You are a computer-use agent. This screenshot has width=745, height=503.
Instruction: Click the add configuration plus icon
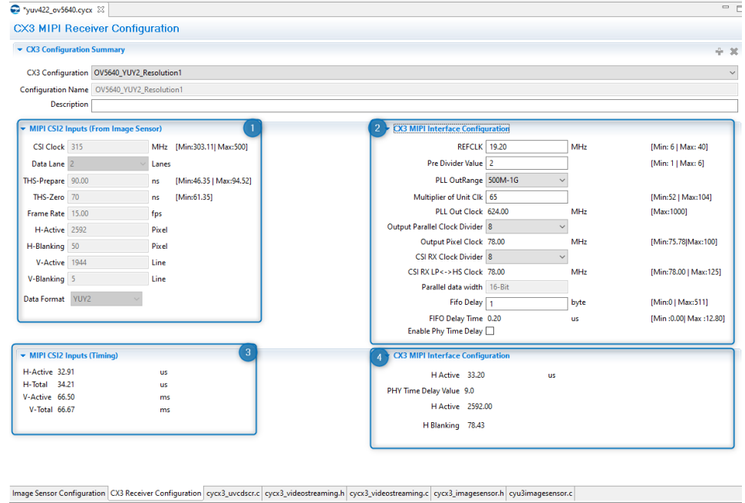click(x=719, y=51)
